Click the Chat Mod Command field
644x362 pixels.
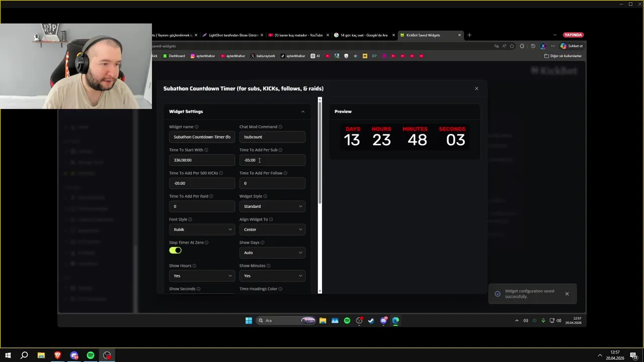click(272, 137)
